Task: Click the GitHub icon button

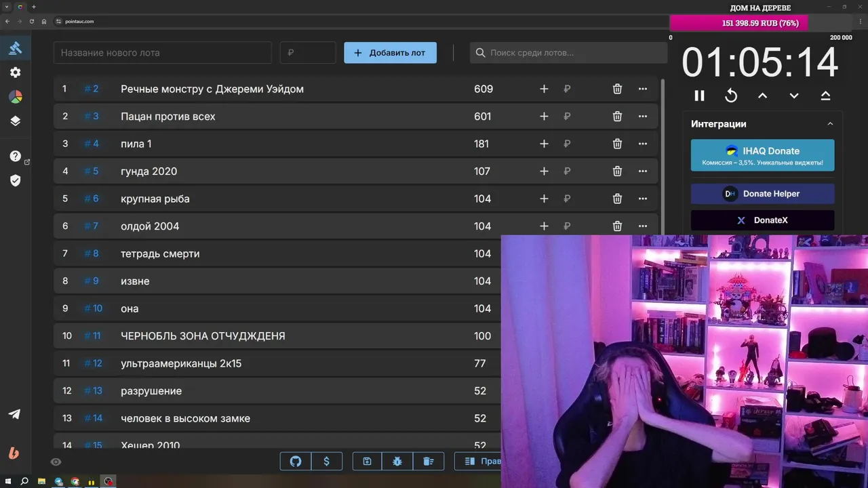Action: click(x=296, y=462)
